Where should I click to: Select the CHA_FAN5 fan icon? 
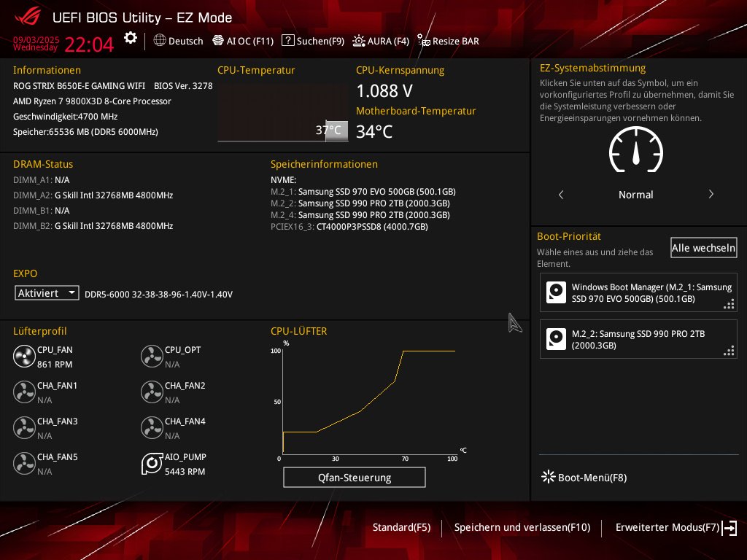24,464
